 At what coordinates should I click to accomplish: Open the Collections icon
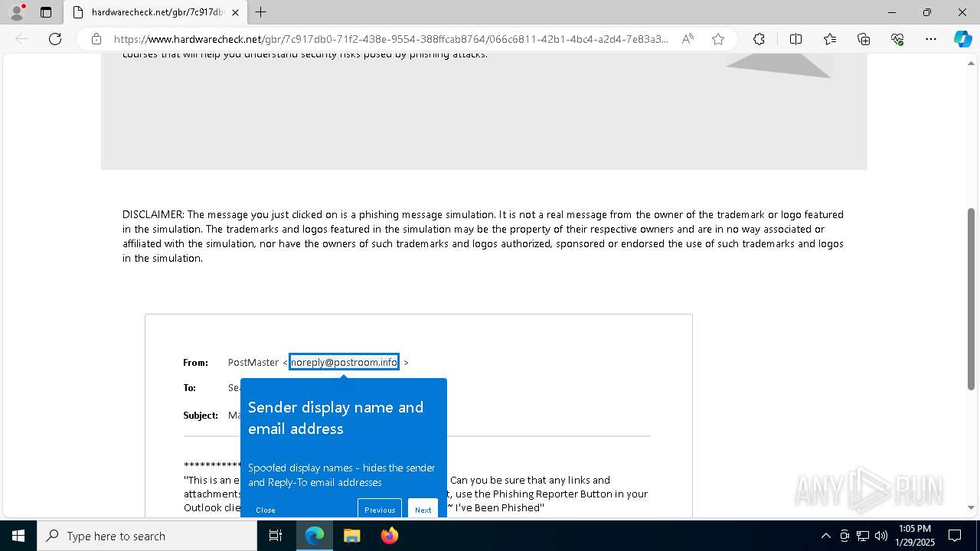864,39
